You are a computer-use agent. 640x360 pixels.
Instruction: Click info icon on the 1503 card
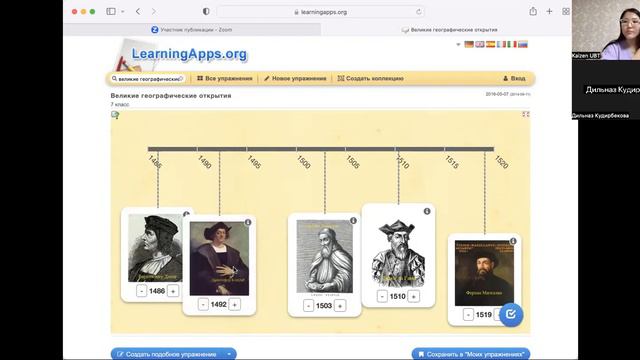(353, 220)
